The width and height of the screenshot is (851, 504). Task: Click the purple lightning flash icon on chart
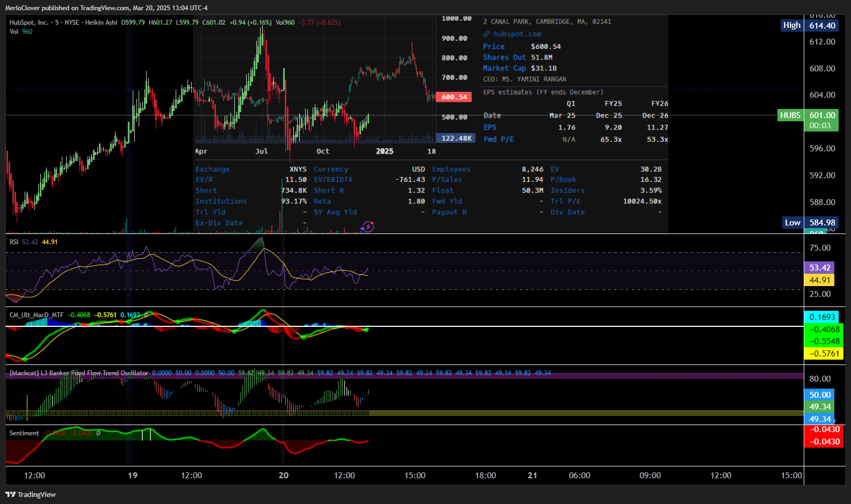[x=367, y=227]
